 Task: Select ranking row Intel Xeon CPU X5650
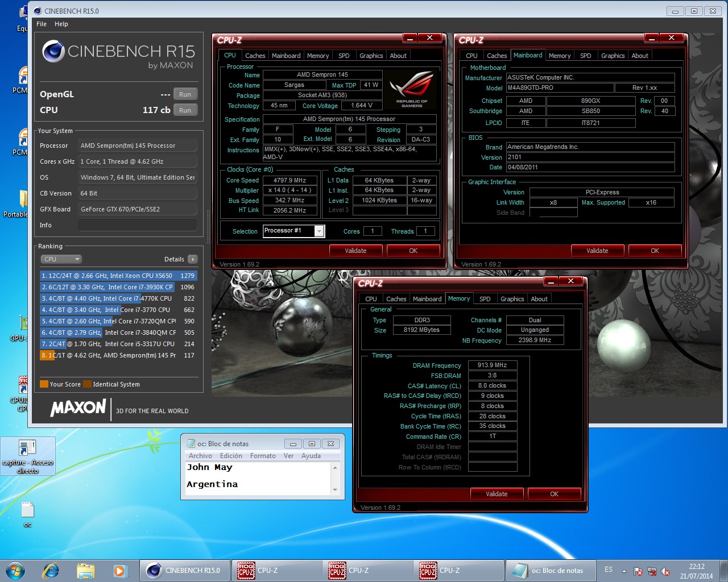click(x=118, y=276)
